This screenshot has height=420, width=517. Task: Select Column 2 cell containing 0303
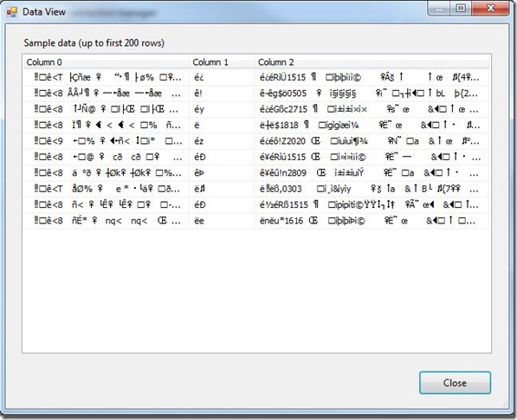pyautogui.click(x=372, y=189)
